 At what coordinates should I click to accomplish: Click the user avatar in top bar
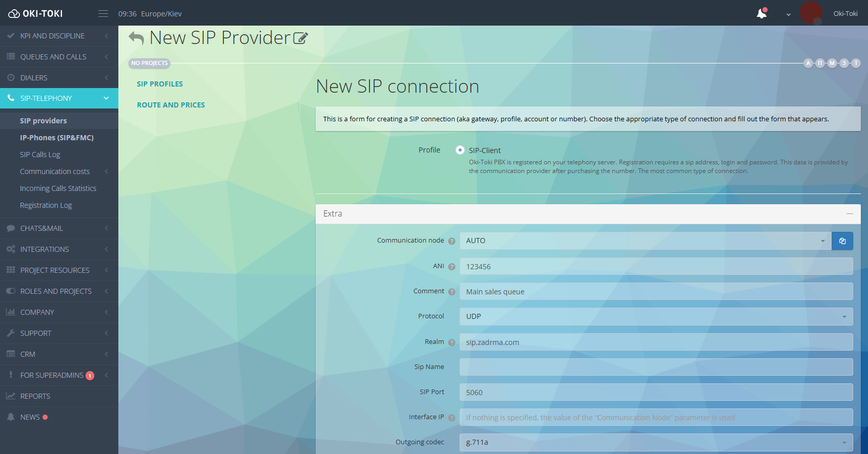(811, 13)
